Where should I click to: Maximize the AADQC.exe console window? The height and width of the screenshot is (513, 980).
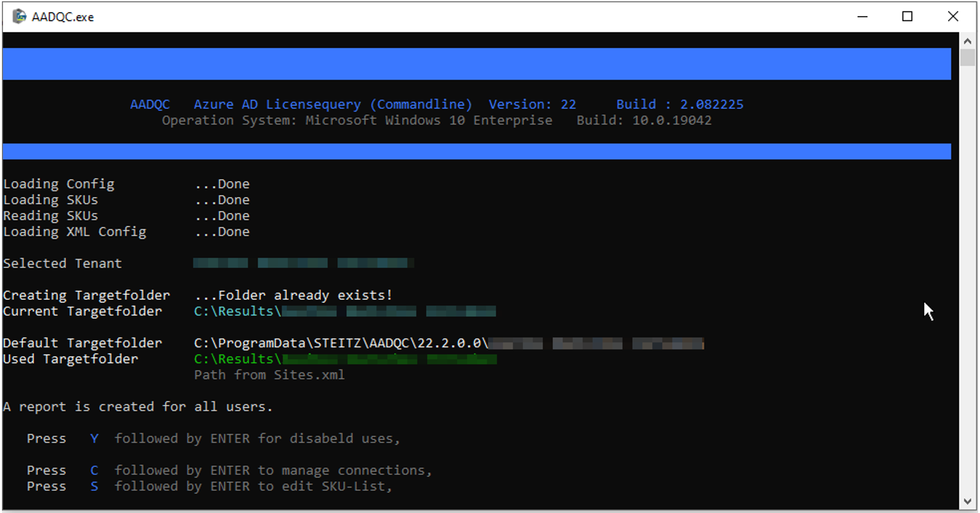point(907,16)
